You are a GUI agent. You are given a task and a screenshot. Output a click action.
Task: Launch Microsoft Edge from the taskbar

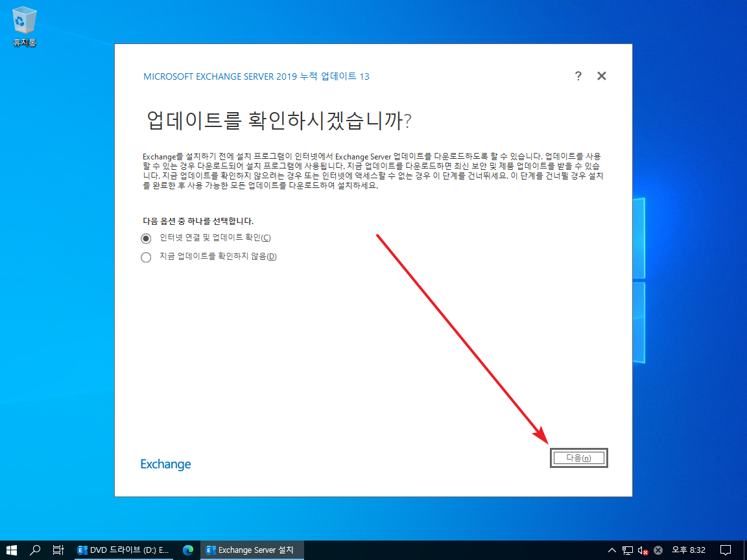coord(188,550)
